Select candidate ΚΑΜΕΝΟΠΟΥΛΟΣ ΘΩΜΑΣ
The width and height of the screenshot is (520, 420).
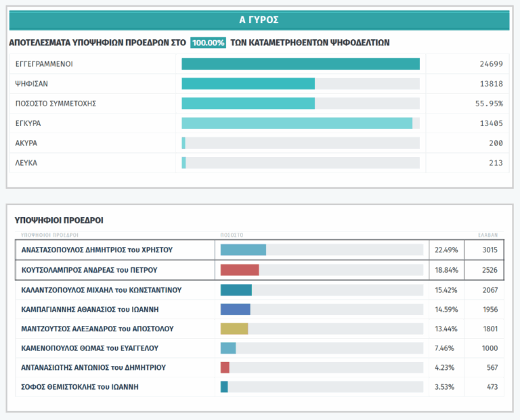pyautogui.click(x=90, y=348)
